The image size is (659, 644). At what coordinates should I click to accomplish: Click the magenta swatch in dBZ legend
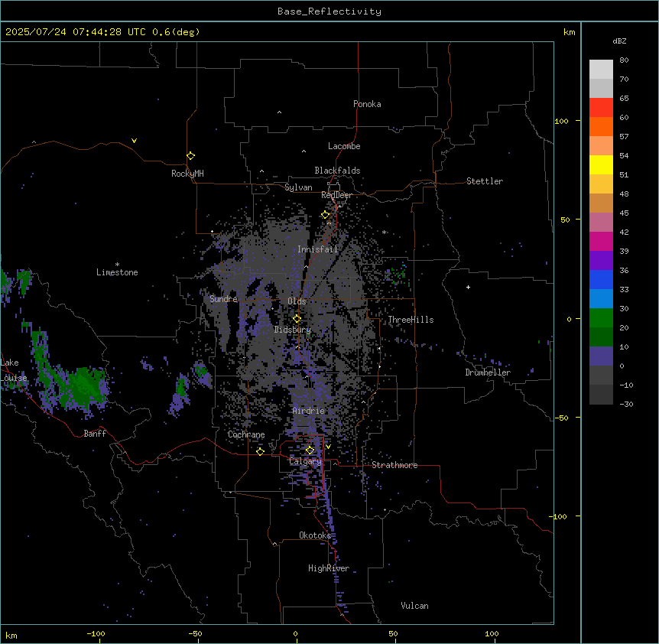pyautogui.click(x=601, y=241)
